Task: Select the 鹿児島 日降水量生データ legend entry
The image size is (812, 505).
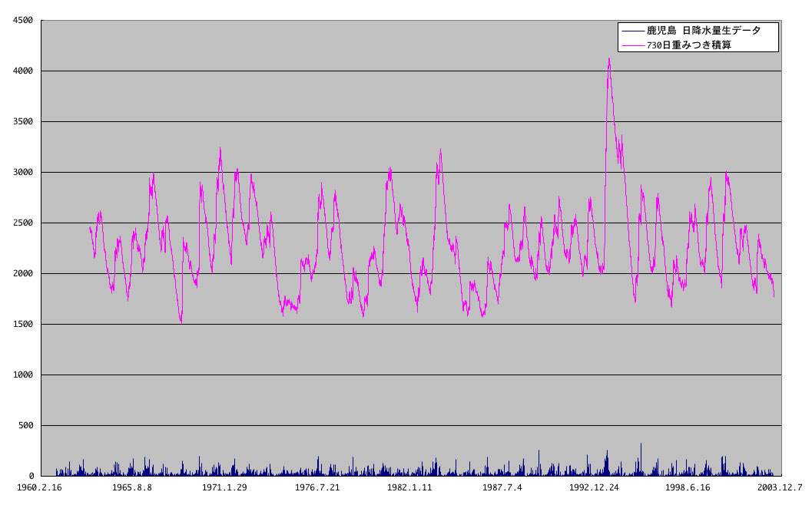Action: [x=704, y=31]
